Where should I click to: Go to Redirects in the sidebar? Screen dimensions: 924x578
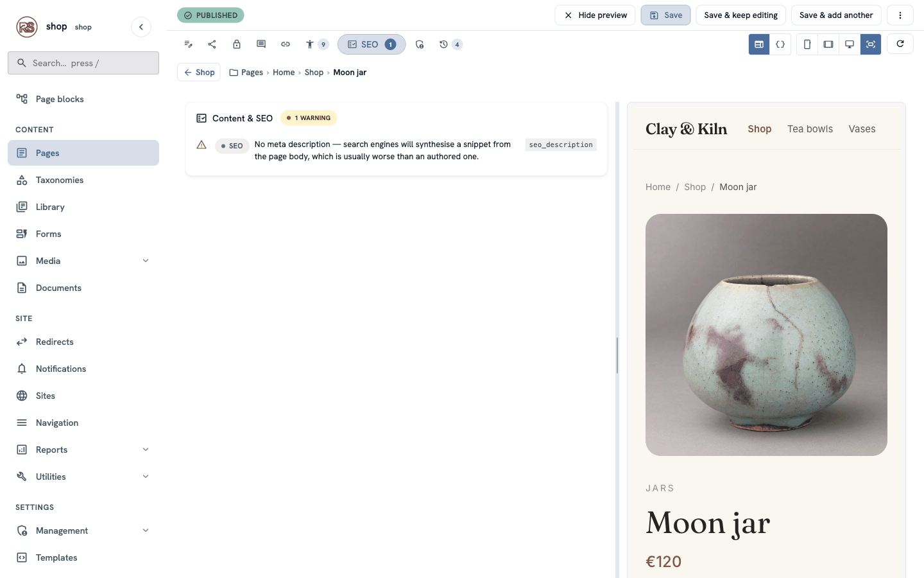click(x=83, y=342)
